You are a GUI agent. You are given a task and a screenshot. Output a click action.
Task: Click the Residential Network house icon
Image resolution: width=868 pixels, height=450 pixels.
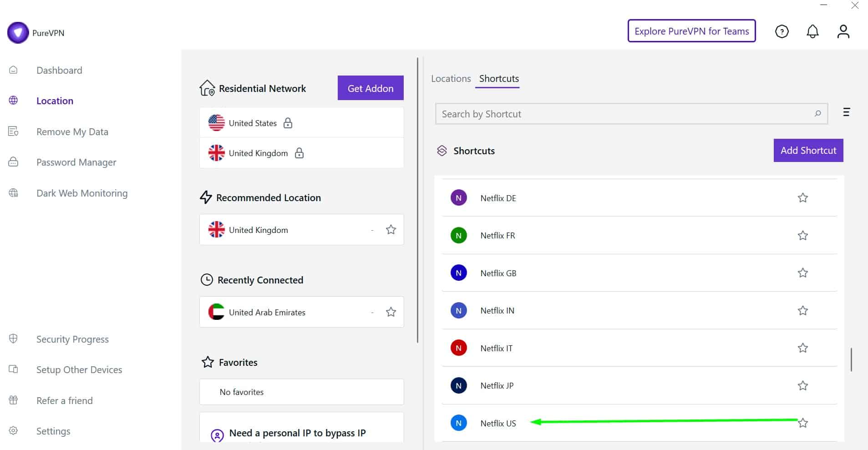pyautogui.click(x=207, y=88)
